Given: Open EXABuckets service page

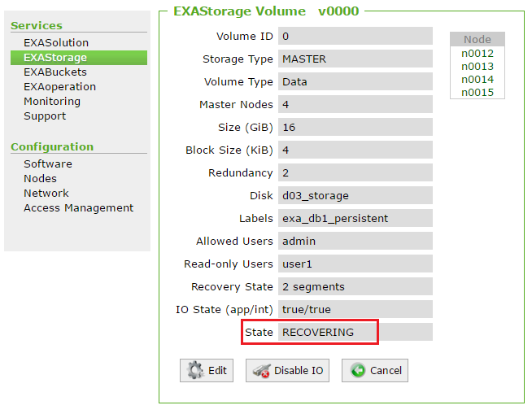Looking at the screenshot, I should [x=55, y=72].
